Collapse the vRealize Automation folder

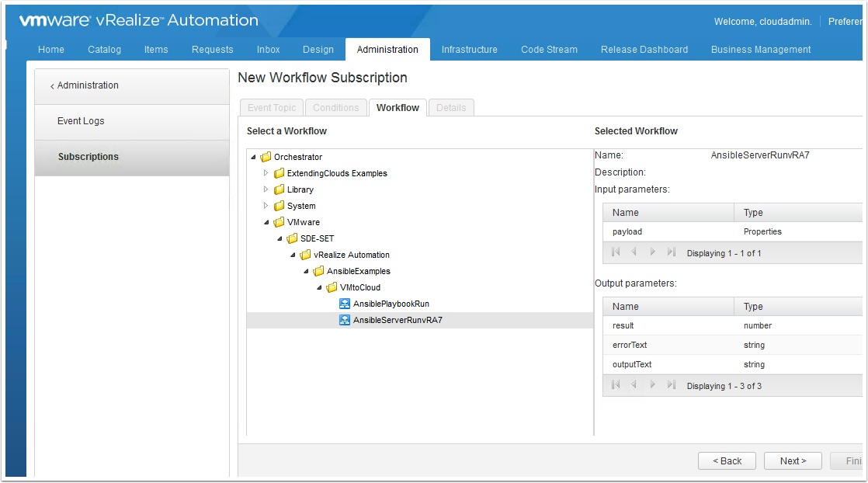point(293,255)
